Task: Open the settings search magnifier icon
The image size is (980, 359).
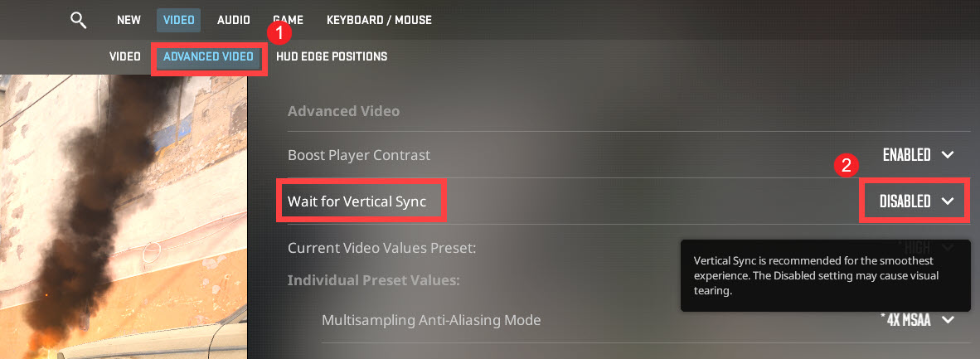Action: coord(79,20)
